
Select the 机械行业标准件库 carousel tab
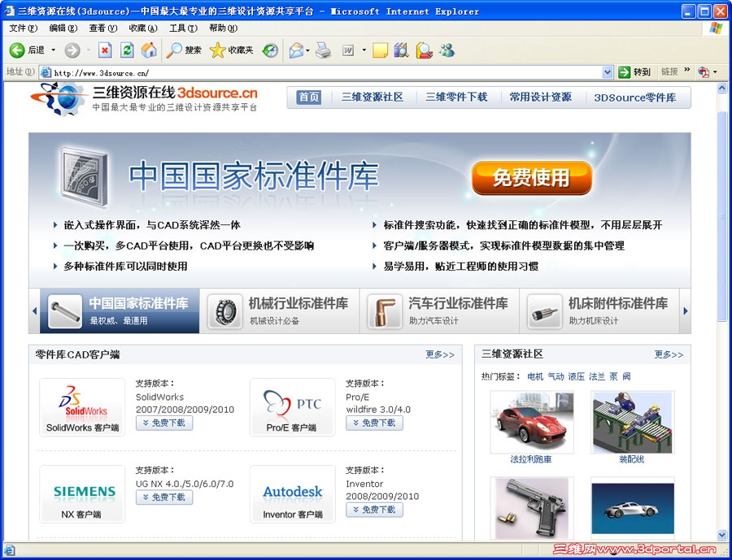280,310
